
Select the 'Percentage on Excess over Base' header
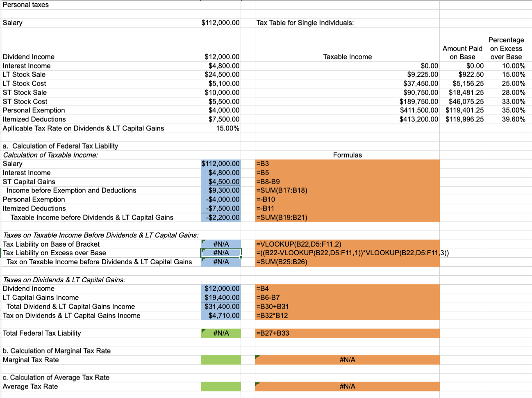(x=506, y=48)
